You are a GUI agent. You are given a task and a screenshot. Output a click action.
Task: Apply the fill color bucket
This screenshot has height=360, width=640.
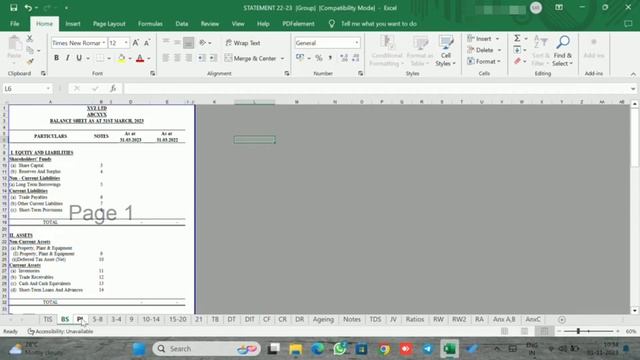coord(121,58)
